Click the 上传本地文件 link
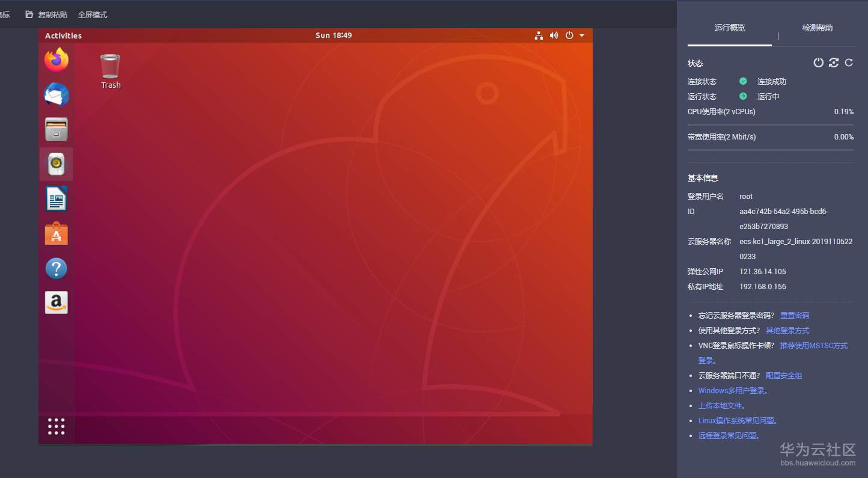Viewport: 868px width, 478px height. click(x=722, y=405)
